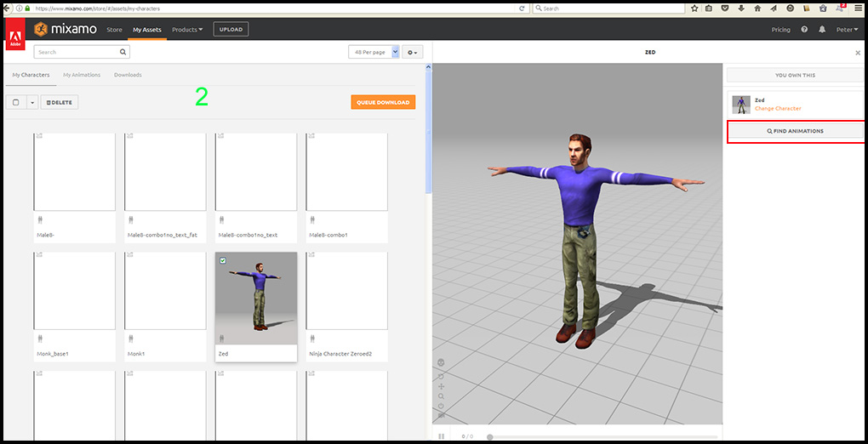
Task: Click the paper plane icon in the browser toolbar
Action: (x=774, y=9)
